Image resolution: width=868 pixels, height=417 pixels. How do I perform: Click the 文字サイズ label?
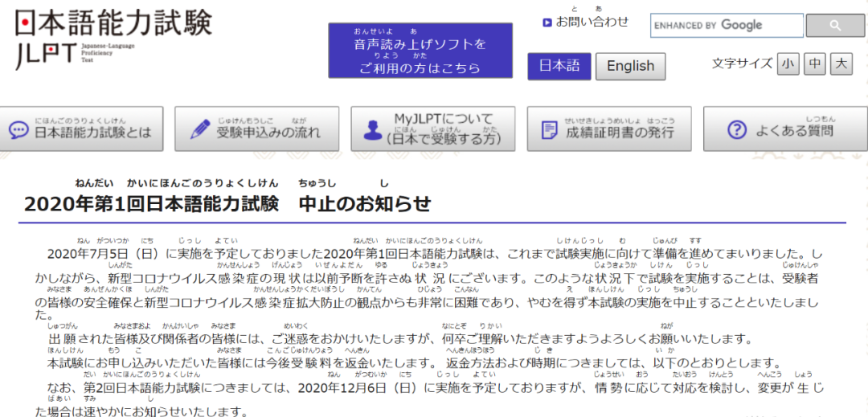pyautogui.click(x=742, y=63)
